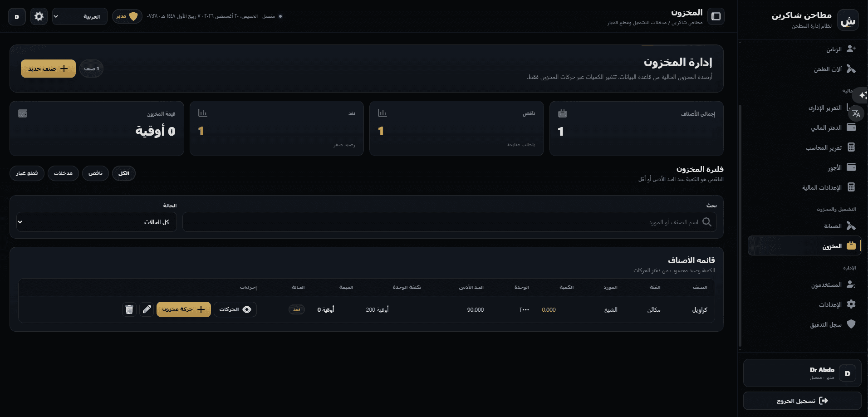Click the D user avatar in top bar
868x417 pixels.
[x=17, y=17]
